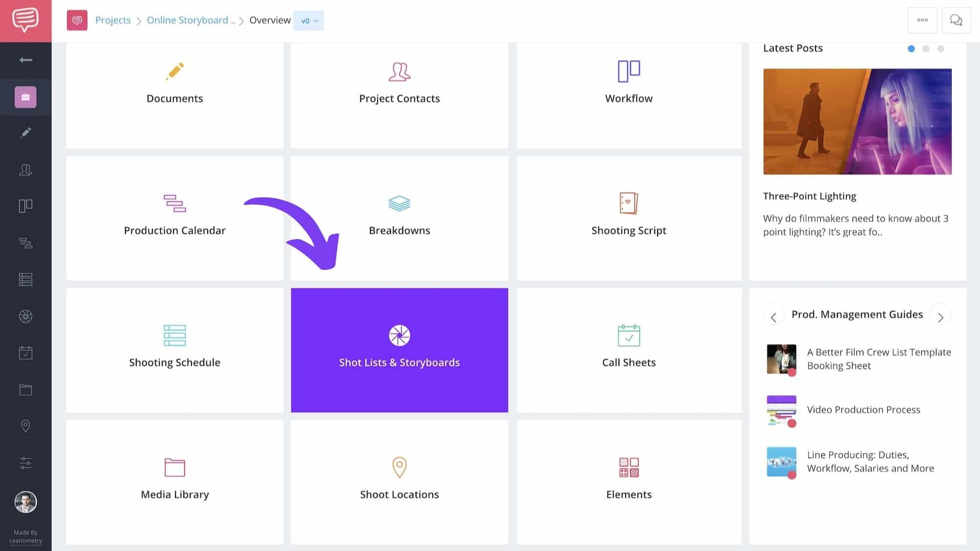Click Video Production Process guide link

tap(863, 409)
